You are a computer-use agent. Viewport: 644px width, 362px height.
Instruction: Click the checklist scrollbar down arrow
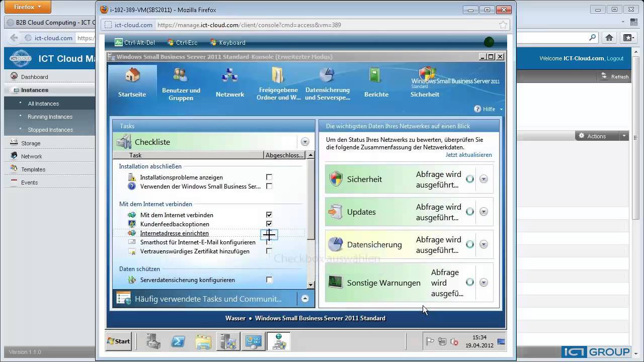coord(310,285)
